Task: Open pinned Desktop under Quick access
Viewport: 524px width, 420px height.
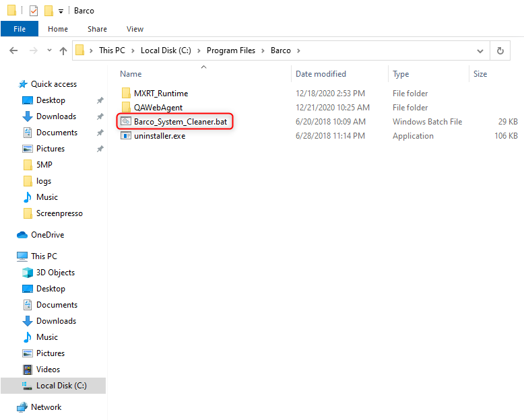Action: [51, 100]
